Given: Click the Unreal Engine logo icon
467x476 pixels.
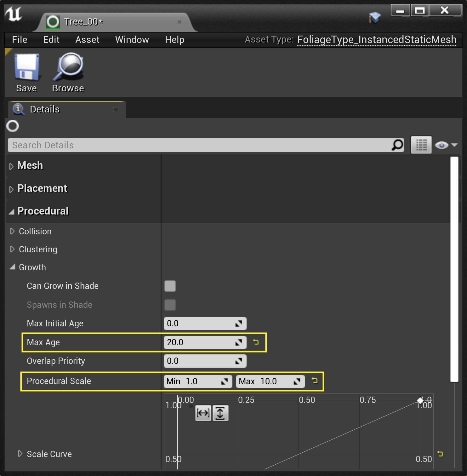Looking at the screenshot, I should [14, 14].
